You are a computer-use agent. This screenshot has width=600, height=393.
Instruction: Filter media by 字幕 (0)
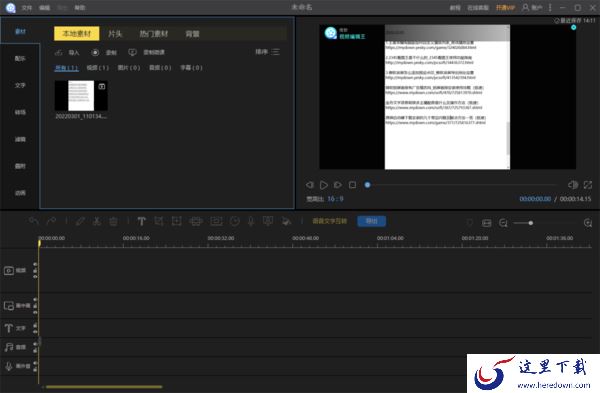pyautogui.click(x=191, y=68)
